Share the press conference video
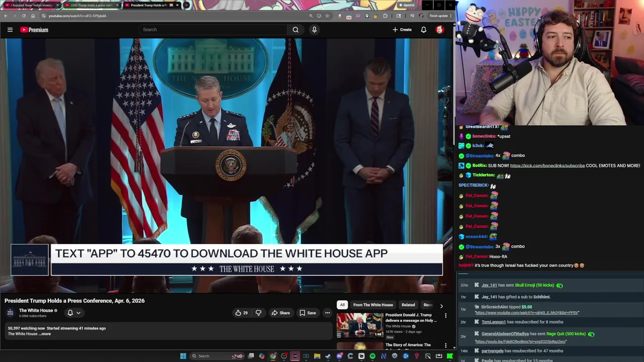 pos(281,313)
